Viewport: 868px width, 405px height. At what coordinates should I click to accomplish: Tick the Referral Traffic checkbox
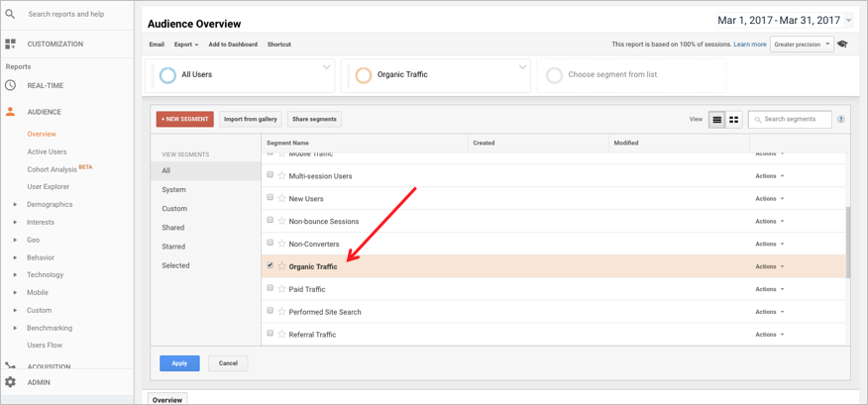coord(270,334)
